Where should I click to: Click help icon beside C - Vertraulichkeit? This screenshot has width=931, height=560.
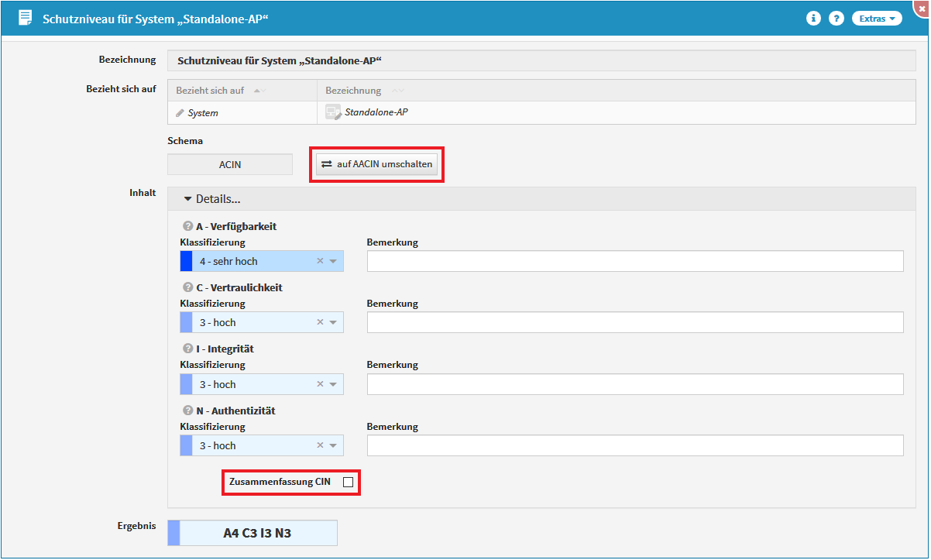pyautogui.click(x=187, y=287)
